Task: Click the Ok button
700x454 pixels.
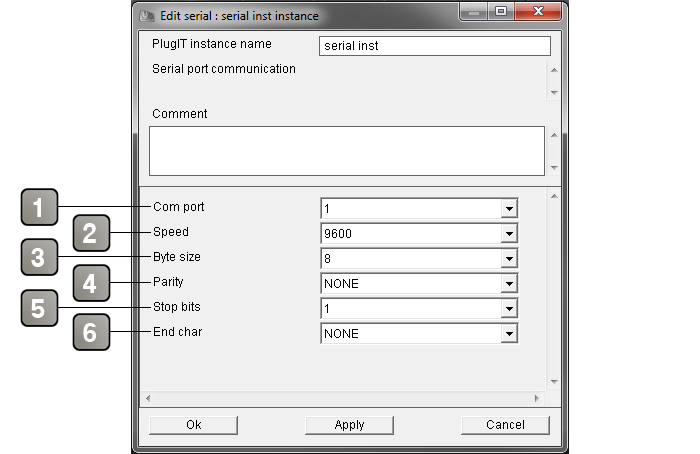Action: [193, 425]
